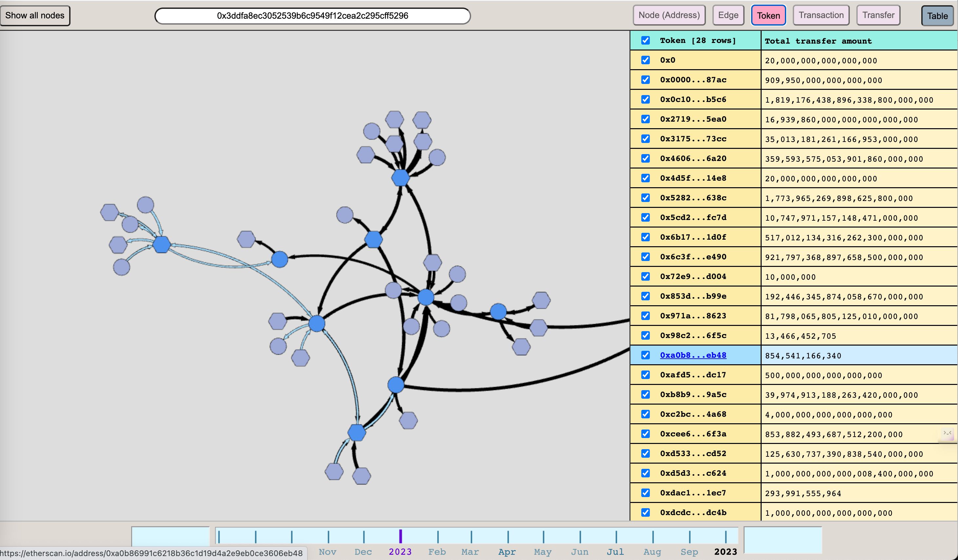Click amount cell 10,000,000
The width and height of the screenshot is (958, 560).
tap(859, 277)
